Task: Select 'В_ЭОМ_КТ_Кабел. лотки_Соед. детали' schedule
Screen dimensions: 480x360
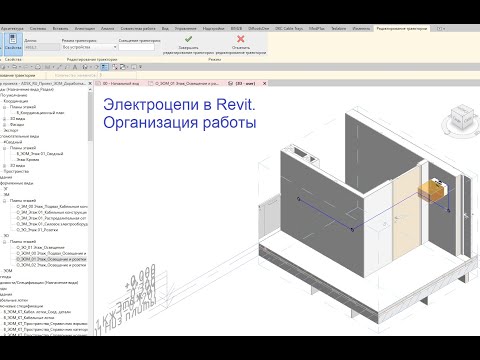Action: coord(37,312)
